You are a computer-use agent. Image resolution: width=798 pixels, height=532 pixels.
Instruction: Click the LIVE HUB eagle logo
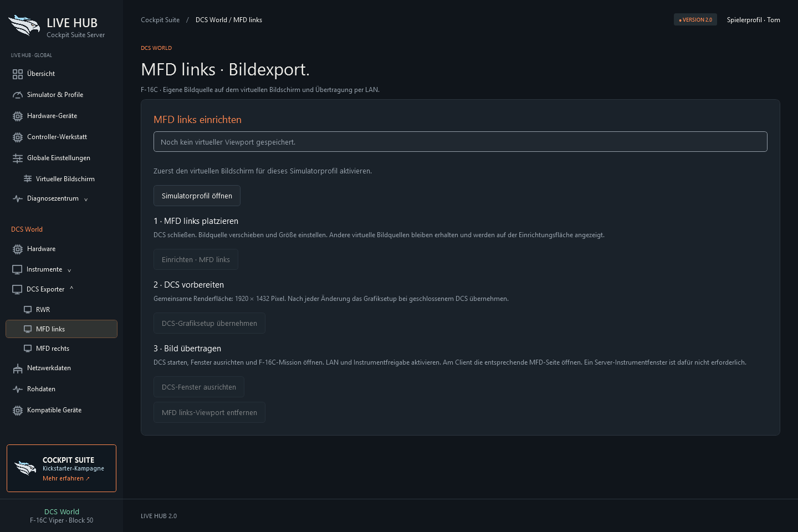click(x=24, y=25)
